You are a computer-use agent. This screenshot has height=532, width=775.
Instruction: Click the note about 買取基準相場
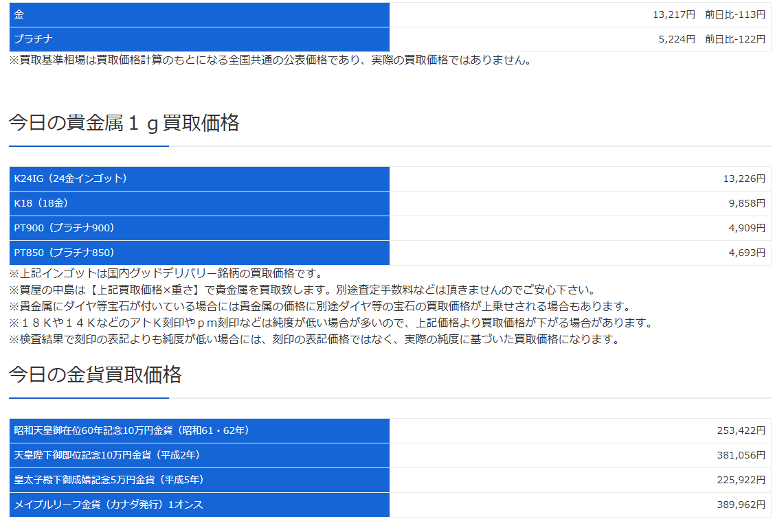point(271,60)
